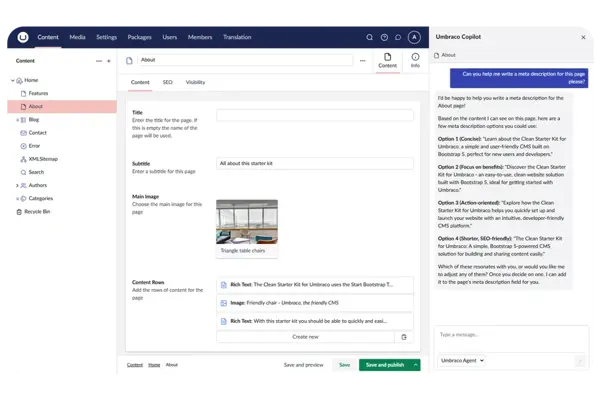Select the Categories node in tree
Image resolution: width=600 pixels, height=401 pixels.
point(41,199)
